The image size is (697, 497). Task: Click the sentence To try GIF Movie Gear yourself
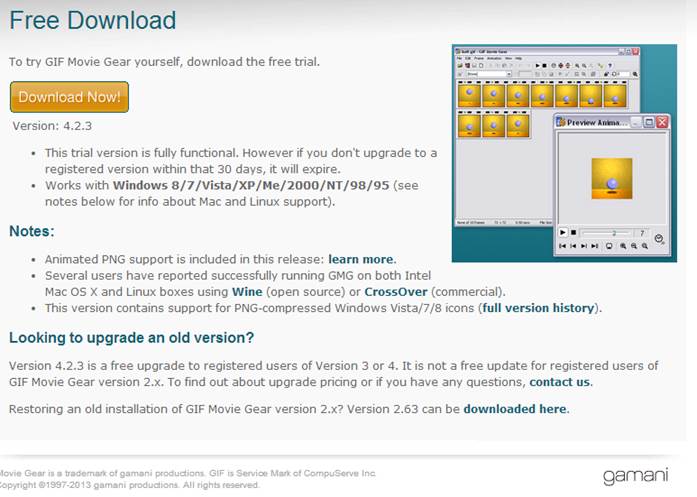[x=164, y=61]
